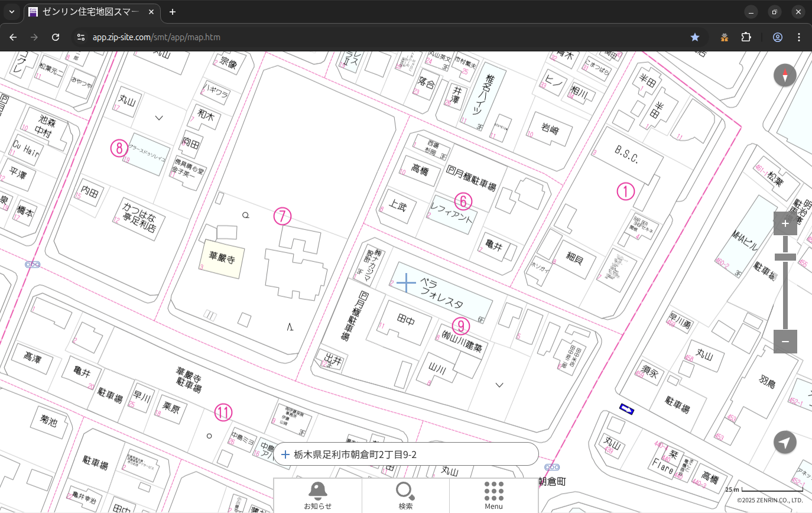
Task: Open Chrome's three-dot menu
Action: (x=799, y=37)
